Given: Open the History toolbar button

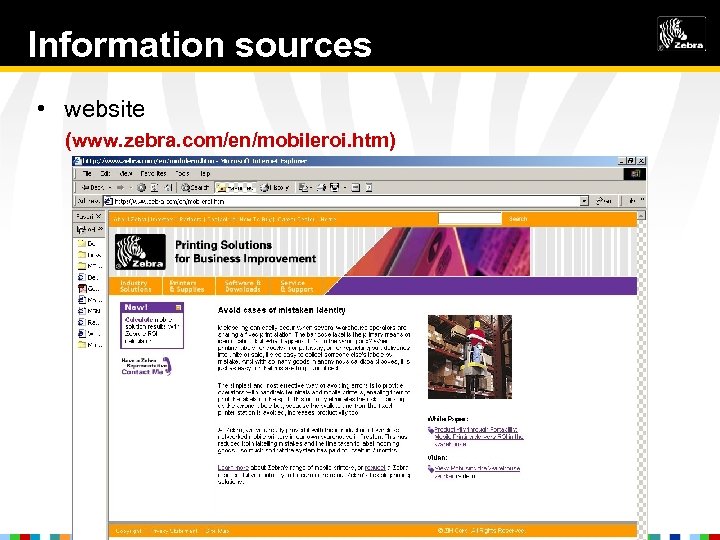Looking at the screenshot, I should 275,187.
